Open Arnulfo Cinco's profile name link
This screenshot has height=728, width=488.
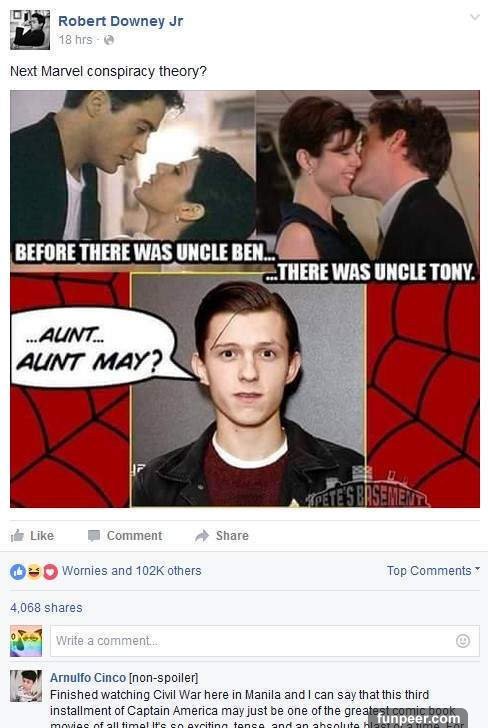coord(88,678)
